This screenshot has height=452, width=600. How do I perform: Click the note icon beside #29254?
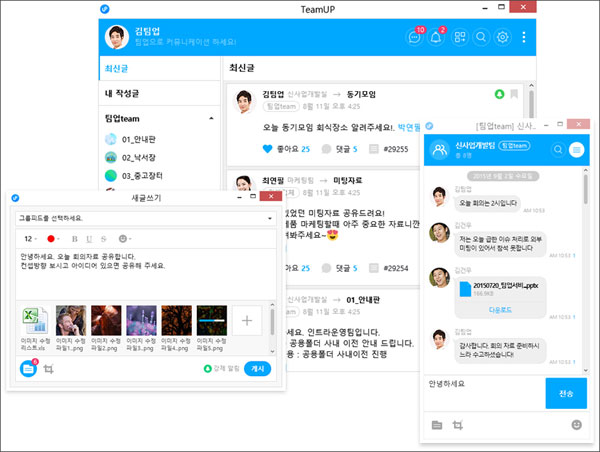(373, 268)
